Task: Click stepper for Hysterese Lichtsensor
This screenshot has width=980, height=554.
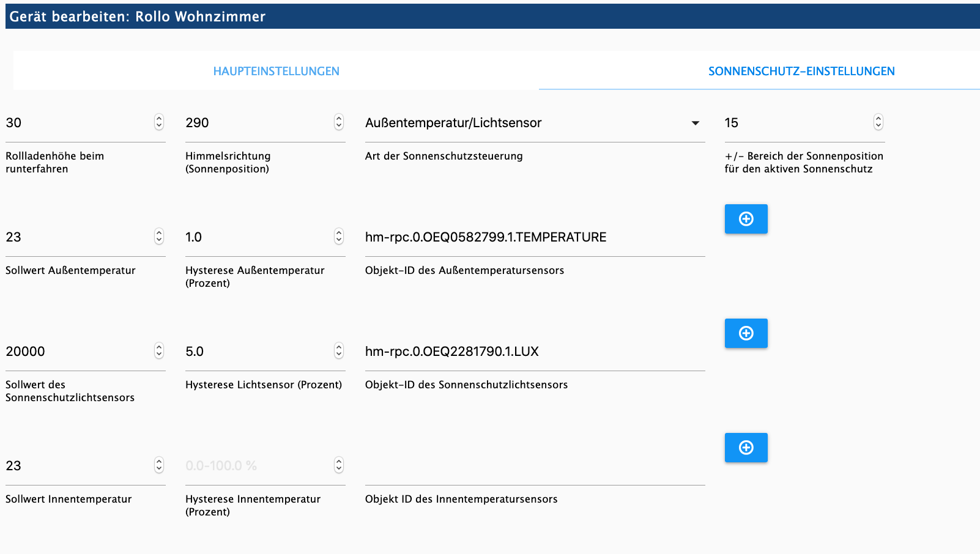Action: (x=339, y=351)
